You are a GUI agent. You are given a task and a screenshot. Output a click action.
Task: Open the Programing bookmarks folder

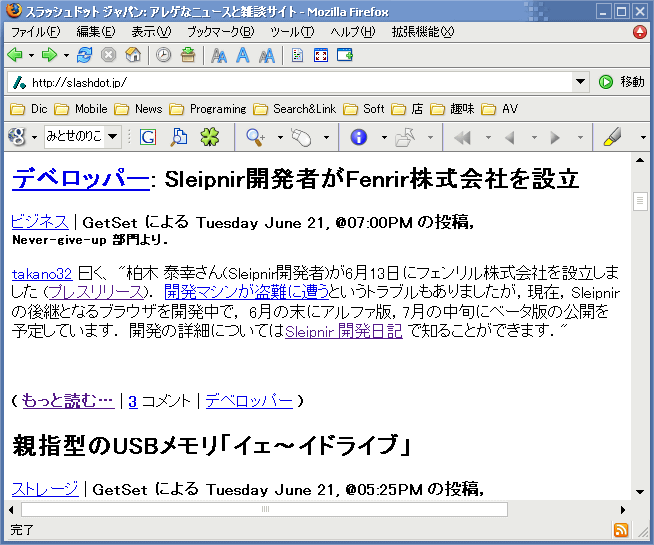[208, 109]
